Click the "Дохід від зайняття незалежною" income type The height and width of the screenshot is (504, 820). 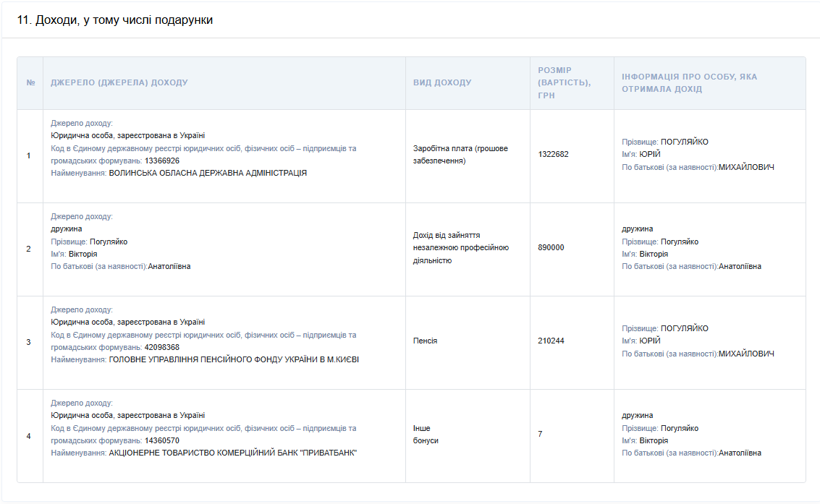point(460,248)
